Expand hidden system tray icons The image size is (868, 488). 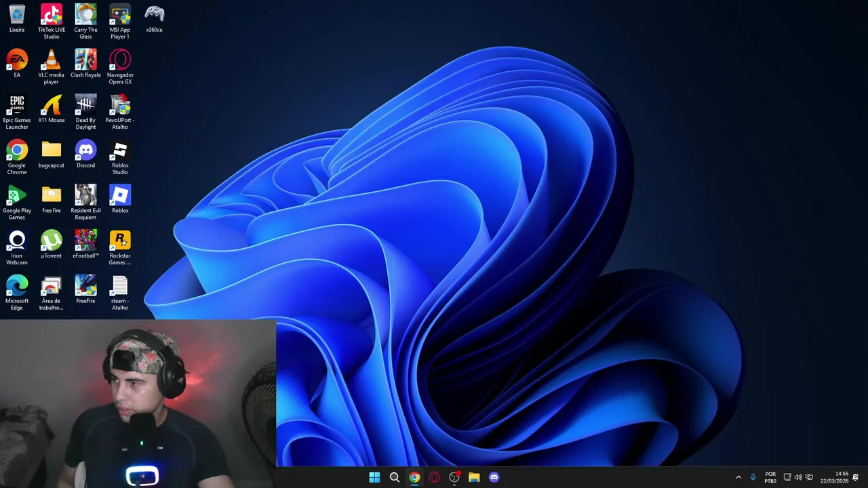[x=738, y=477]
